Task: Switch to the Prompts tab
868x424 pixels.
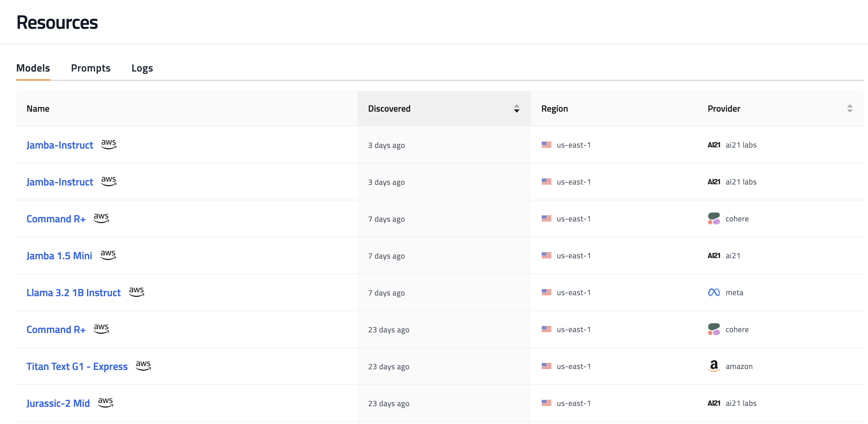Action: 91,68
